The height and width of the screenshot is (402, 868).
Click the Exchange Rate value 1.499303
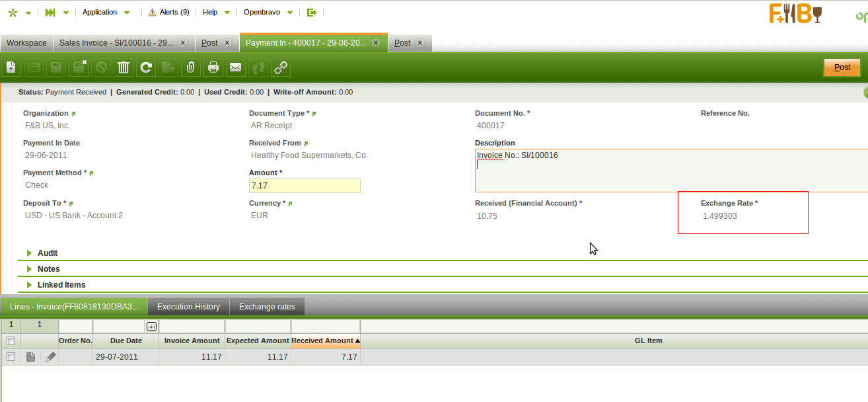(x=720, y=216)
